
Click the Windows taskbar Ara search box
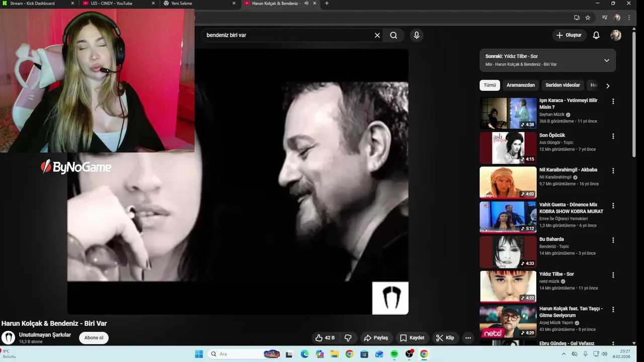coord(244,354)
